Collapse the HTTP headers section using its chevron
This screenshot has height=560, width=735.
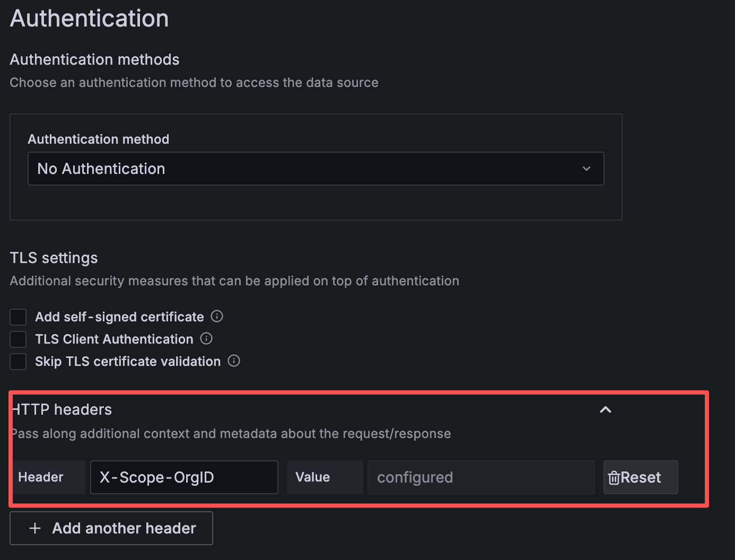[605, 409]
